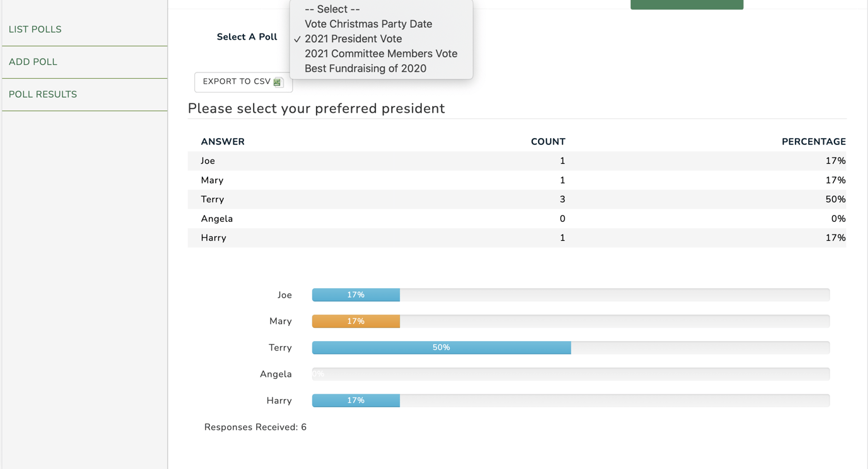Click the EXPORT TO CSV button

click(243, 82)
